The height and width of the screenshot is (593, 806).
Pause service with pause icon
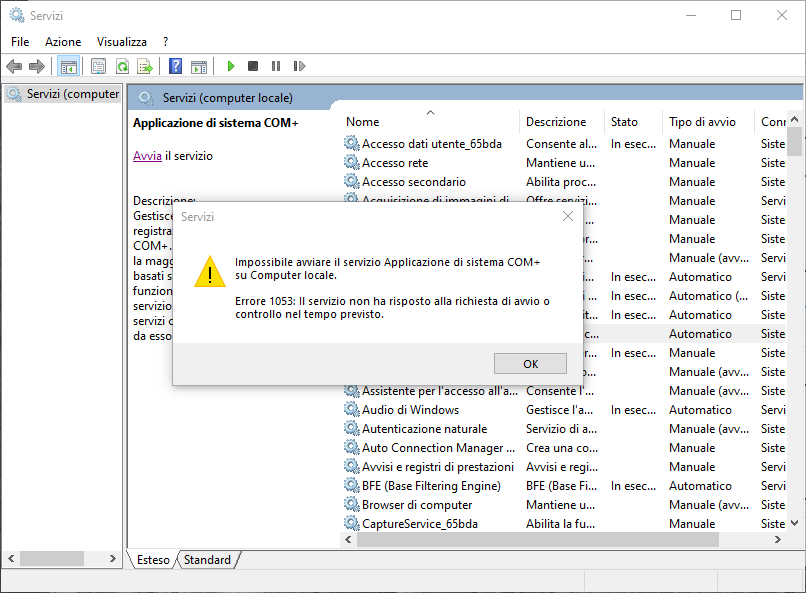click(x=276, y=66)
